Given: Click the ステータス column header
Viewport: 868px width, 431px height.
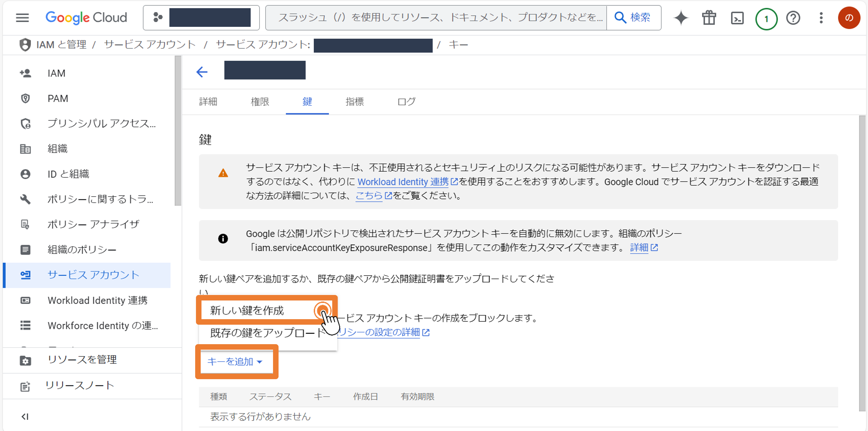Looking at the screenshot, I should click(270, 397).
